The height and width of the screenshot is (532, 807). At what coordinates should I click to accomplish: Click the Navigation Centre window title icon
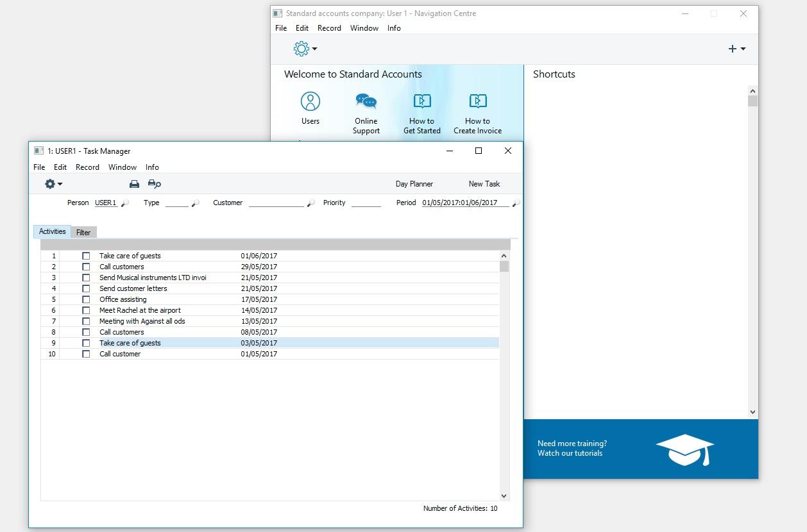click(x=277, y=13)
